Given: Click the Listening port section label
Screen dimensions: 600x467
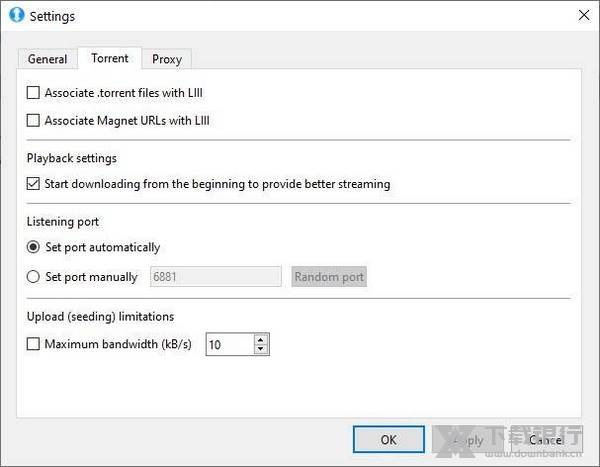Looking at the screenshot, I should coord(62,221).
